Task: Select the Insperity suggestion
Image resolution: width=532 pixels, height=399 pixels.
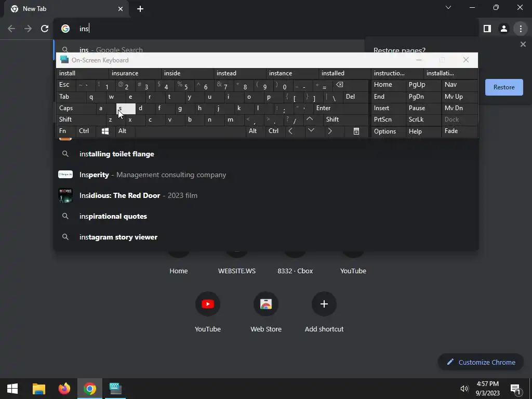Action: (x=266, y=175)
